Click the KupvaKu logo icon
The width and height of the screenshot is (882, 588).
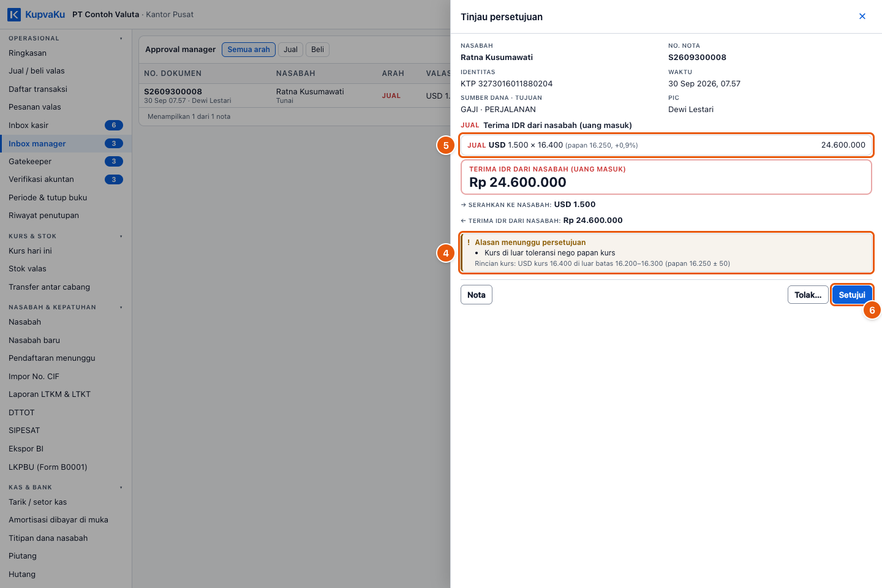(x=14, y=14)
